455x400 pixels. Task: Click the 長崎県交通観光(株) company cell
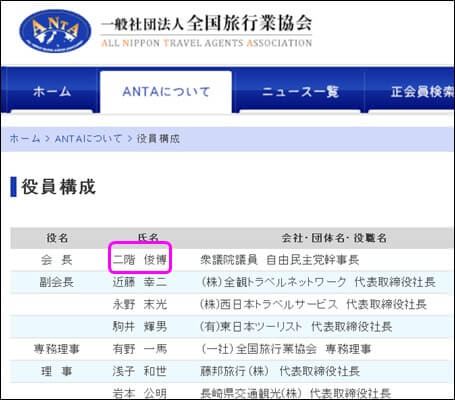pos(295,393)
